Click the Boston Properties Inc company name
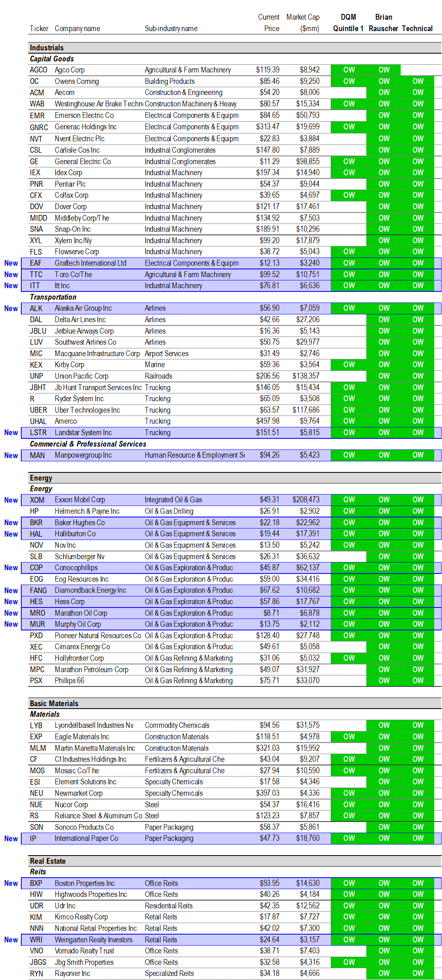 (x=85, y=883)
